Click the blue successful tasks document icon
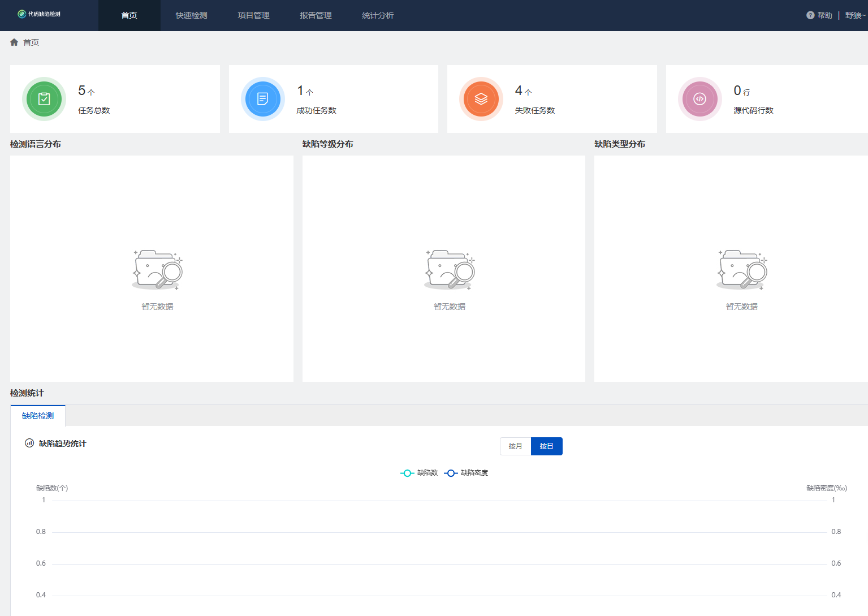The image size is (868, 616). (262, 99)
